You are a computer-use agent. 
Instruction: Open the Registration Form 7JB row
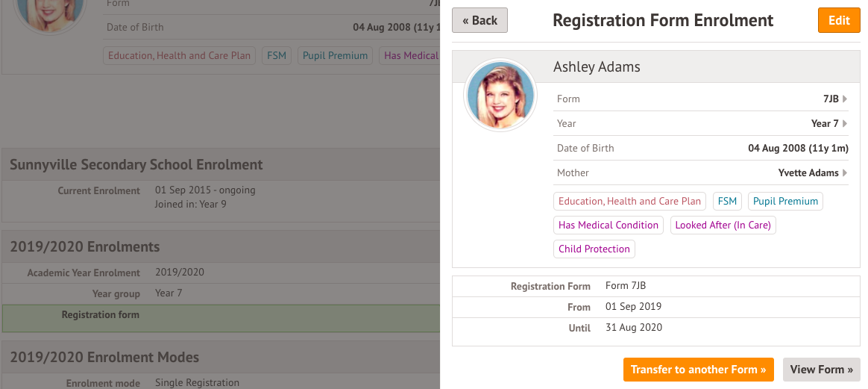click(656, 286)
